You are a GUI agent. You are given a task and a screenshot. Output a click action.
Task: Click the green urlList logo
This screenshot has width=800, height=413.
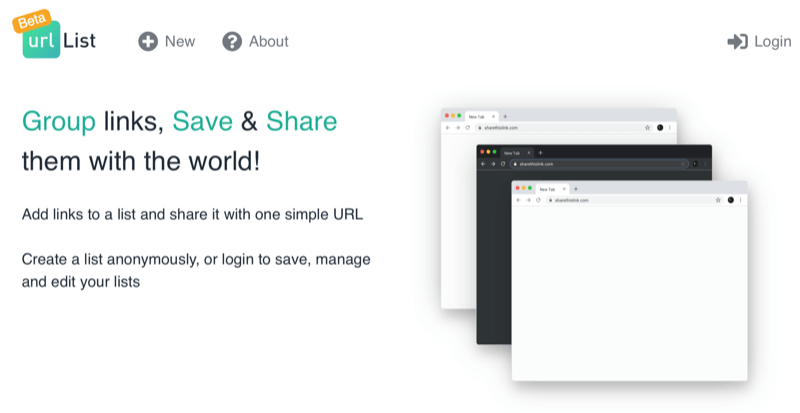pos(42,42)
